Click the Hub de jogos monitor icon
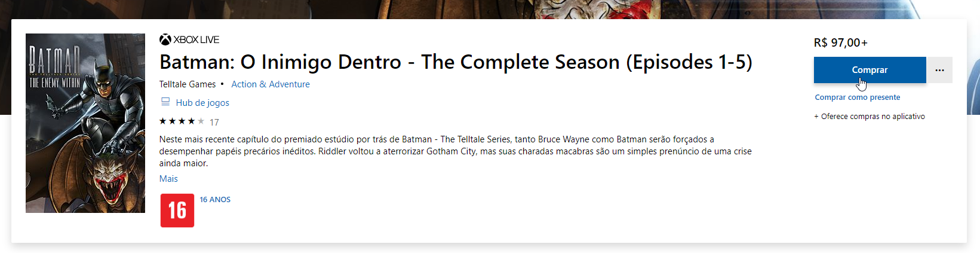 coord(165,102)
